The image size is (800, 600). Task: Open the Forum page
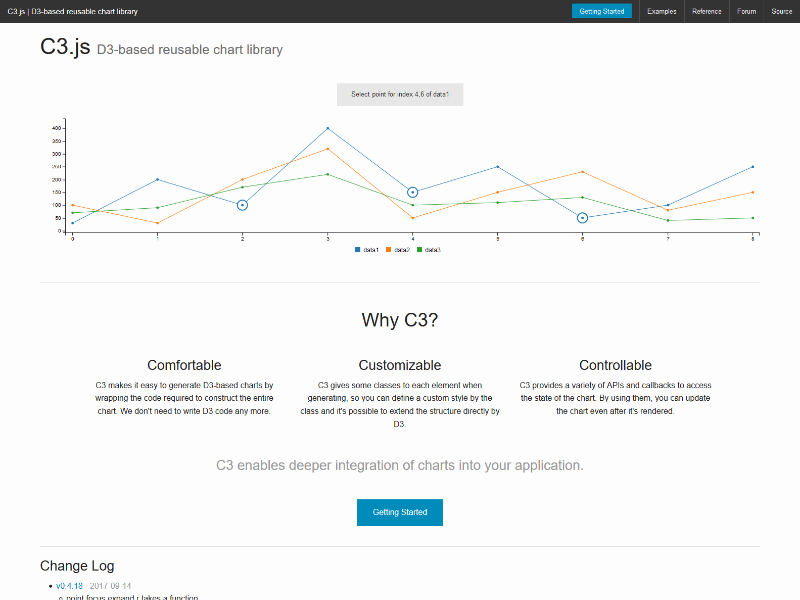[x=746, y=11]
